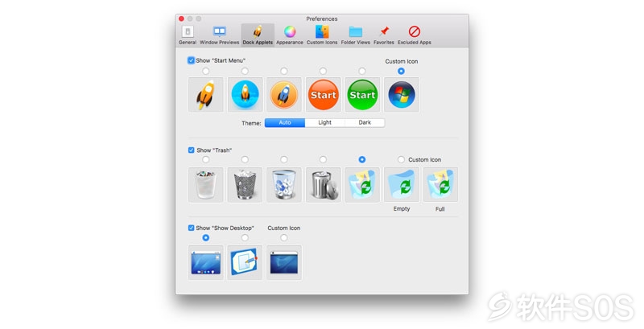Click the wire mesh trash bin icon
Screen dimensions: 644x329
click(x=245, y=184)
